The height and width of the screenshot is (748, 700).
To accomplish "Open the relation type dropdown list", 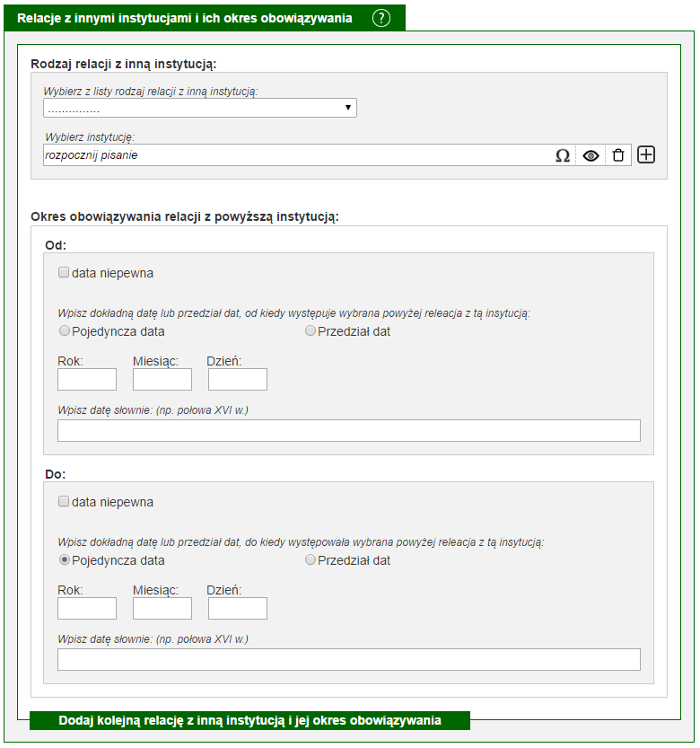I will point(200,109).
